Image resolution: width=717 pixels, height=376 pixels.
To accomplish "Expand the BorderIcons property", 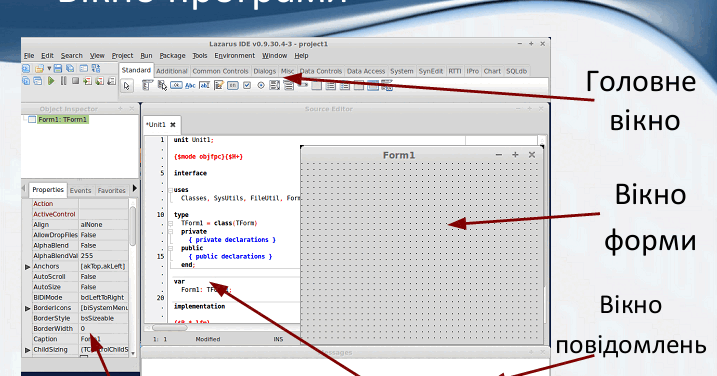I will click(27, 308).
